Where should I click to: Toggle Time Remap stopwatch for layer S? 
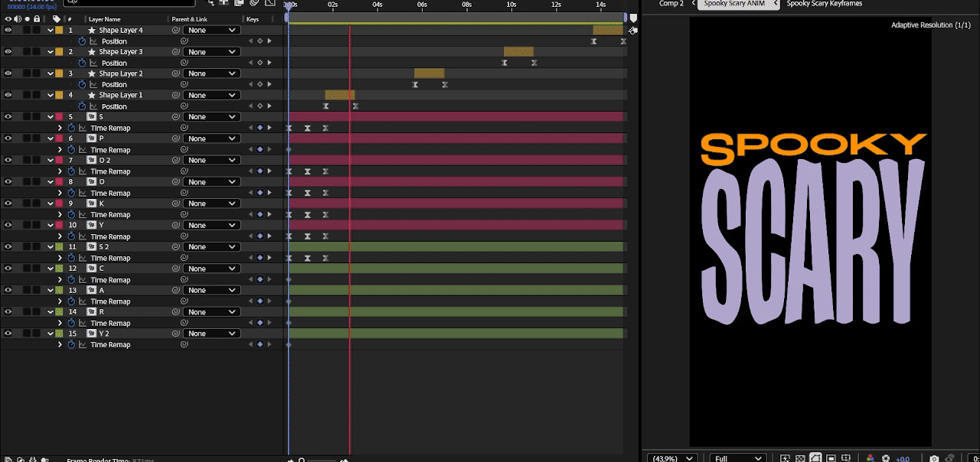point(71,128)
